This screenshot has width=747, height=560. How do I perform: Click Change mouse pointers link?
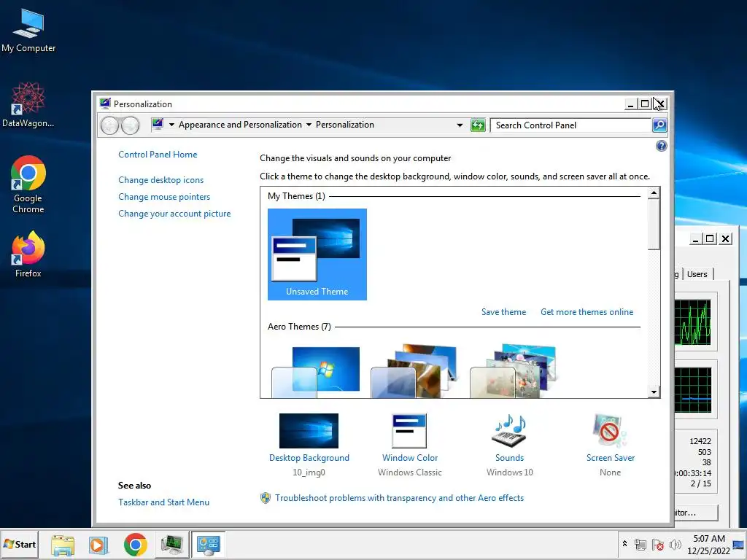pos(164,197)
